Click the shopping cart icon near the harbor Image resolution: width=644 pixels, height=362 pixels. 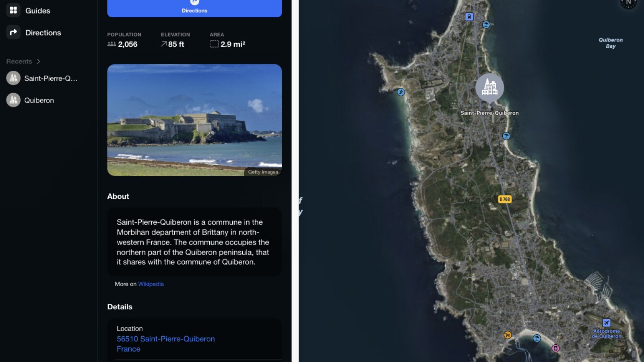[508, 334]
